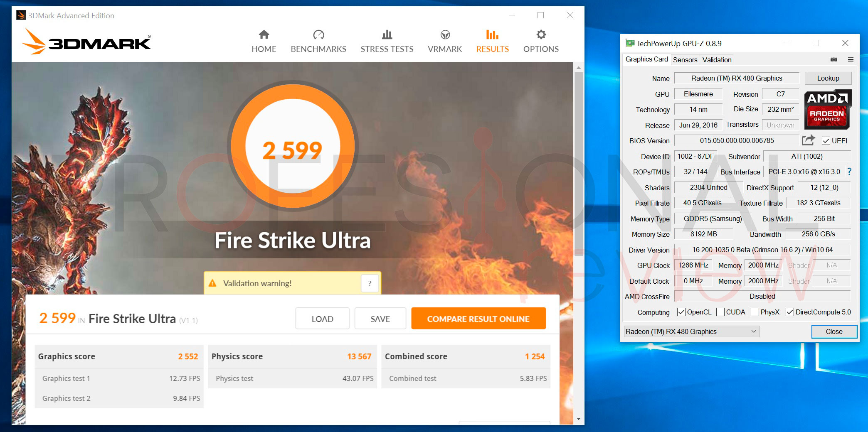Screen dimensions: 868x432
Task: Click the Combined score value 1 254
Action: pos(535,356)
